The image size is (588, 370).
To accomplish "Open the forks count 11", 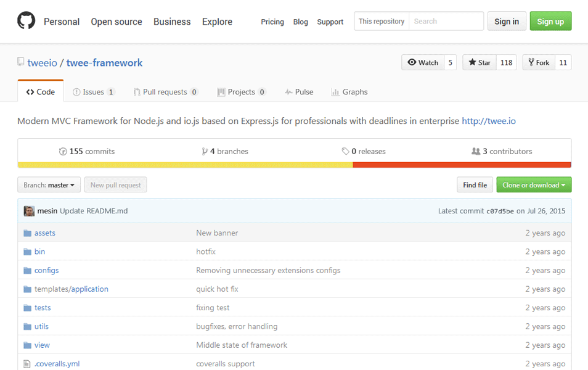I will coord(563,62).
